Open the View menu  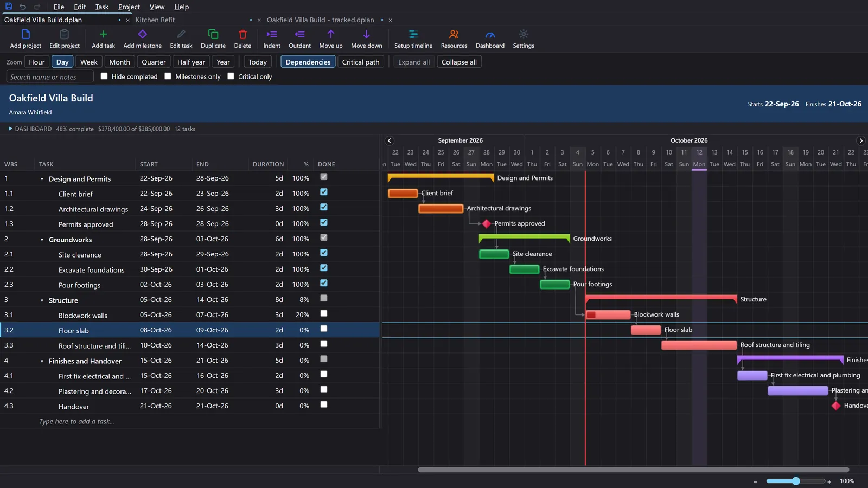coord(157,7)
